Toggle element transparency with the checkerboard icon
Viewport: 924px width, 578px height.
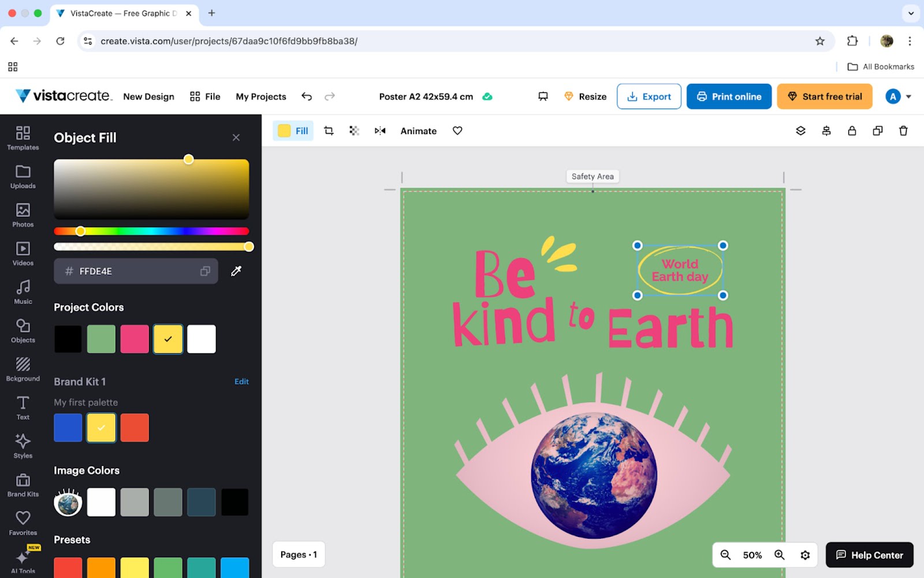[x=354, y=131]
